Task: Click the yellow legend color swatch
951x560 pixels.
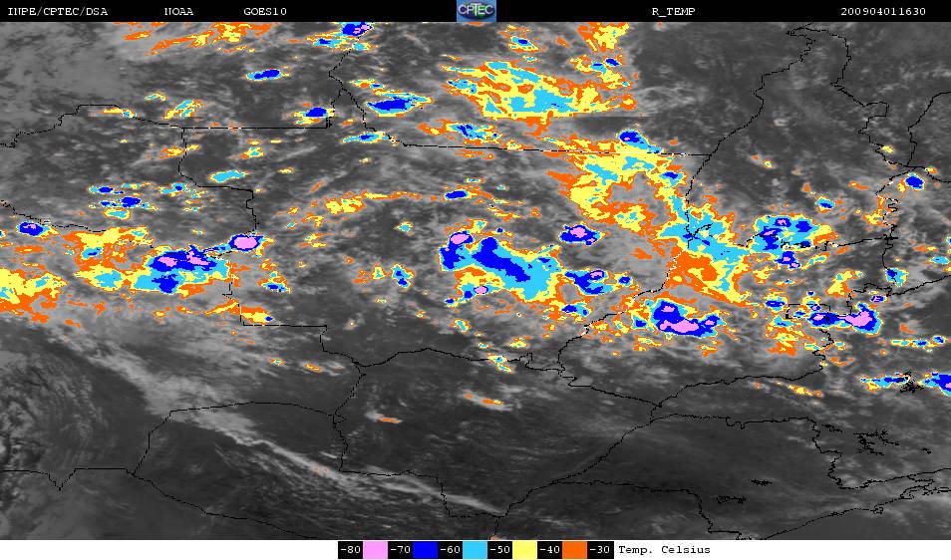Action: [524, 550]
